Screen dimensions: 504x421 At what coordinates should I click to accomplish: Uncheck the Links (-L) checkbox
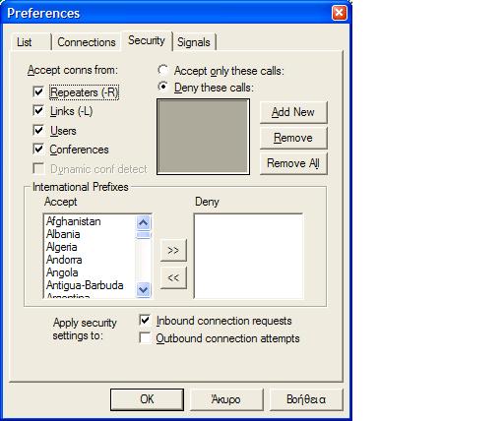pos(38,111)
